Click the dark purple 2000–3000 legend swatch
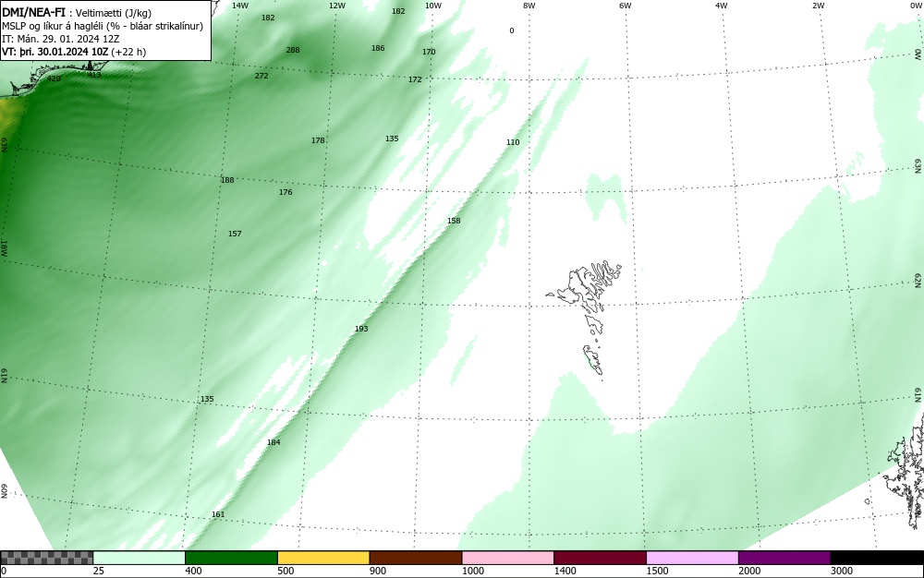The width and height of the screenshot is (924, 578). click(784, 558)
